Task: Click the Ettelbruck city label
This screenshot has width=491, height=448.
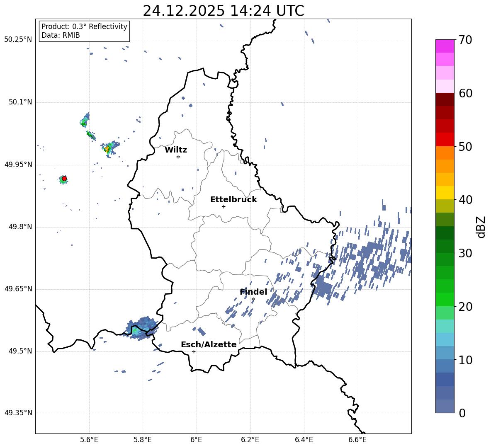Action: pos(233,200)
